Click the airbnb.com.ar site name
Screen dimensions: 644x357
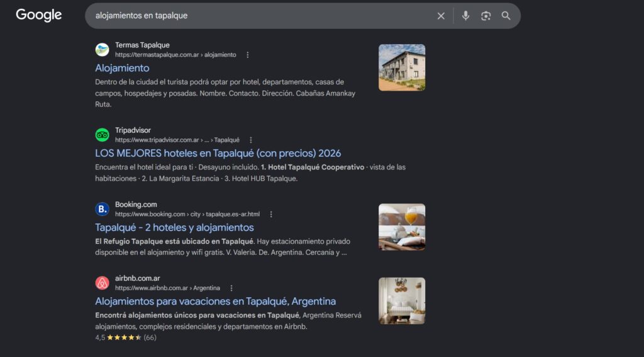pyautogui.click(x=138, y=278)
